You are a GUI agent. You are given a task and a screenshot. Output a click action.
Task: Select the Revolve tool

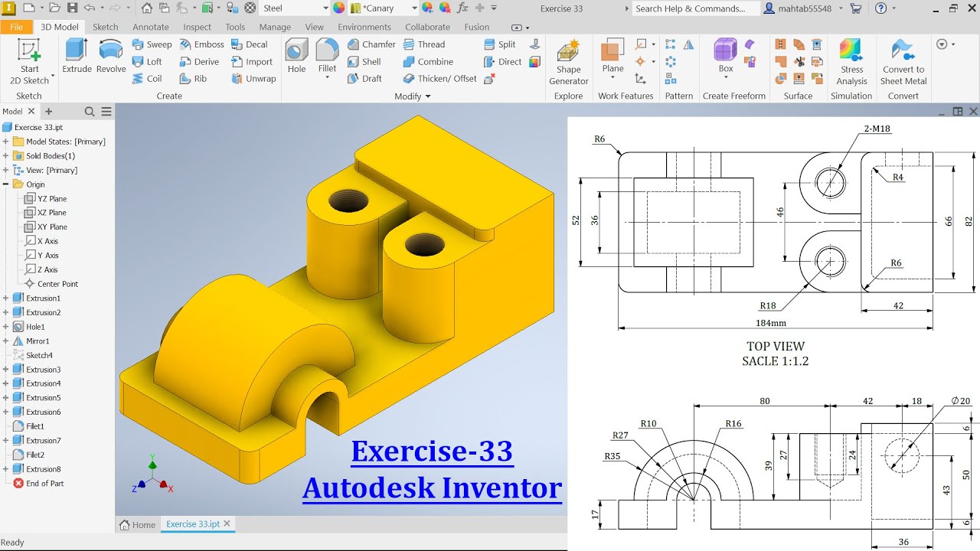click(111, 55)
